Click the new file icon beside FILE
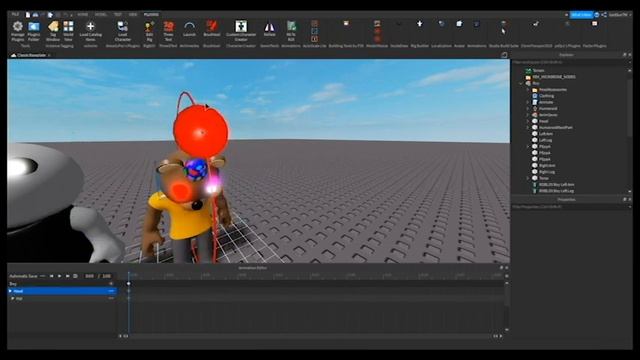This screenshot has width=640, height=360. 28,15
